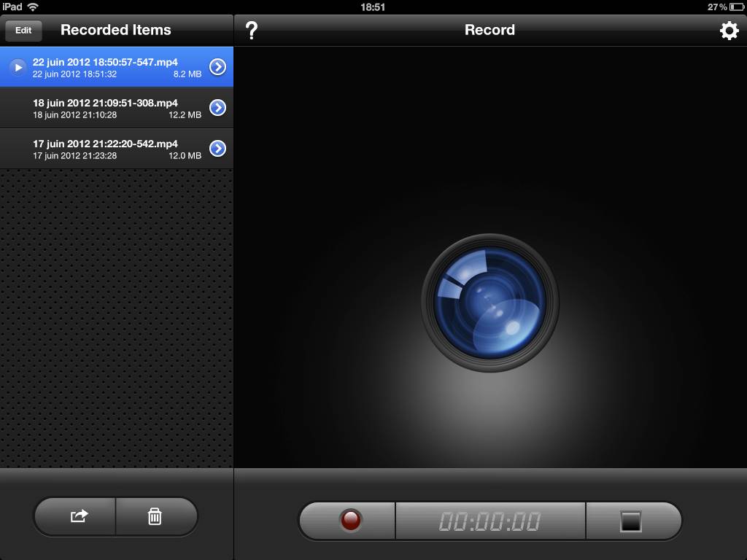Open details chevron for 18 juin recording
Image resolution: width=747 pixels, height=560 pixels.
click(217, 108)
